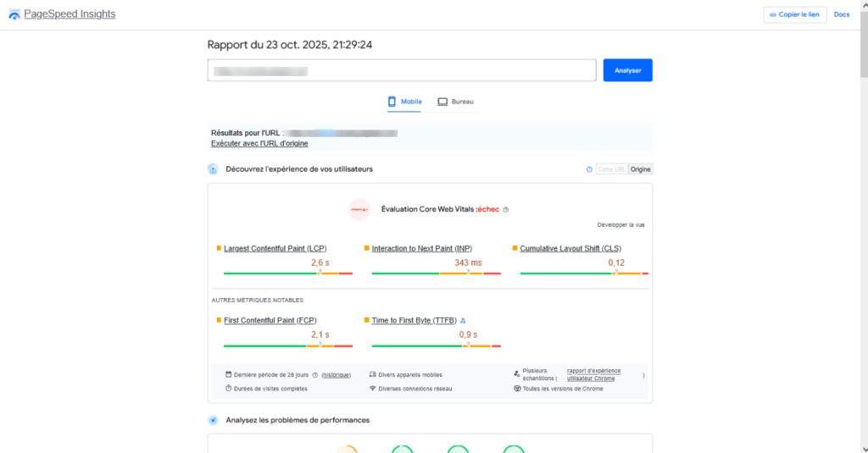Open Largest Contentful Paint (LCP) link
The image size is (868, 453).
tap(275, 248)
